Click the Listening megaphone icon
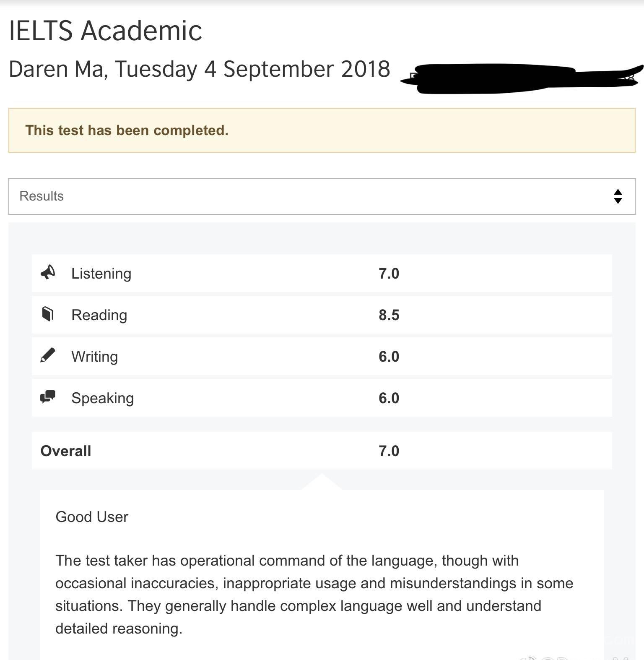The image size is (644, 660). 48,273
